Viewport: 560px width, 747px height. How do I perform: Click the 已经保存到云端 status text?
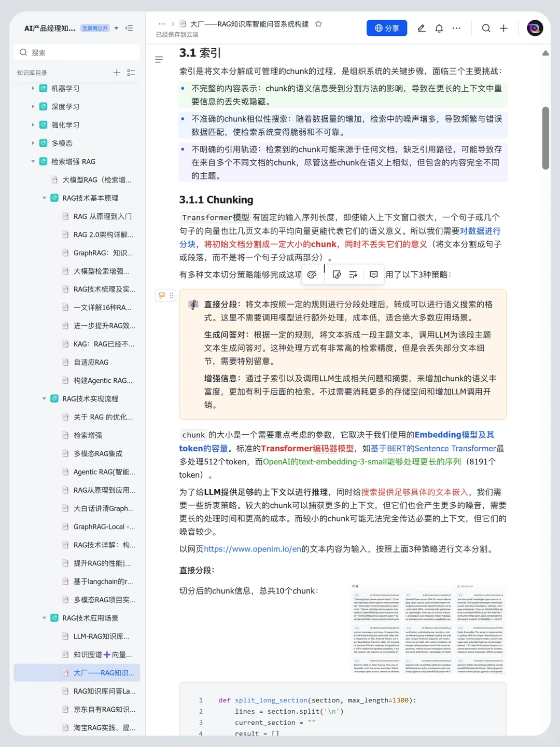pos(177,35)
